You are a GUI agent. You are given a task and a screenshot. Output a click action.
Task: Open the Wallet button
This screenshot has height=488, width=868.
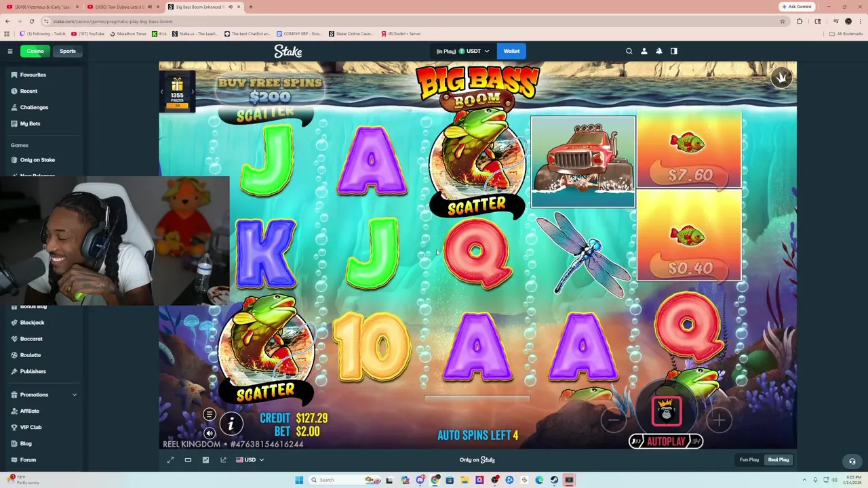point(511,51)
